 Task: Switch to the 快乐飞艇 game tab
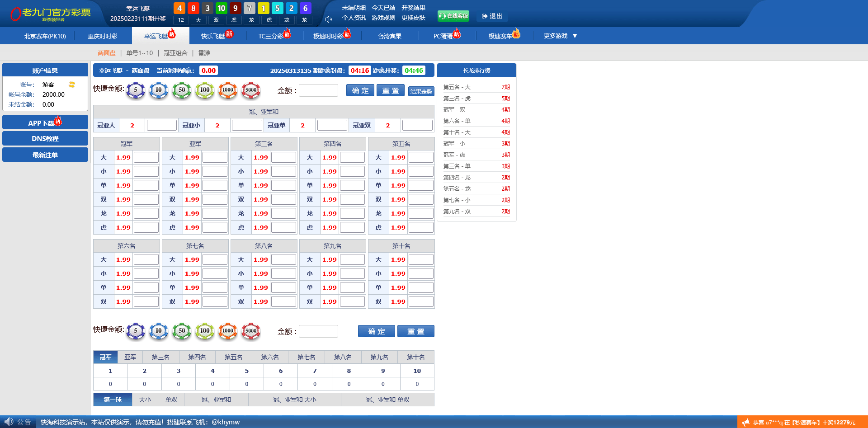click(213, 36)
